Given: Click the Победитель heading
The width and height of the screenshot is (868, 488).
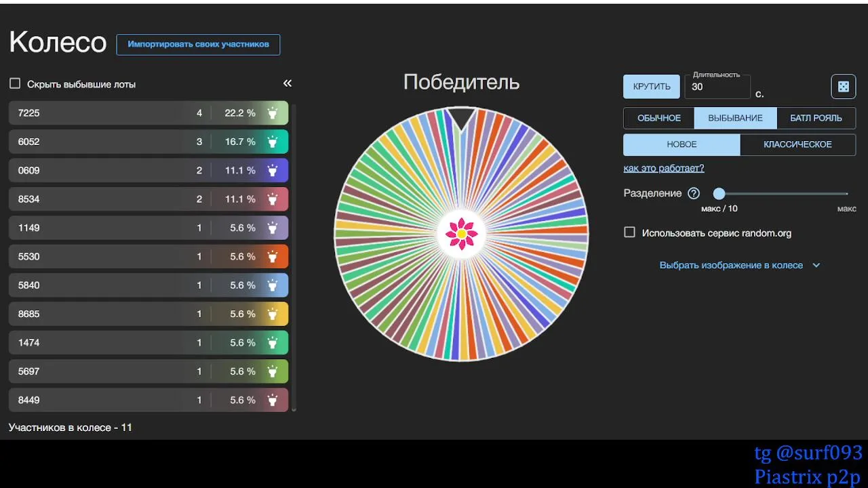Looking at the screenshot, I should (461, 82).
